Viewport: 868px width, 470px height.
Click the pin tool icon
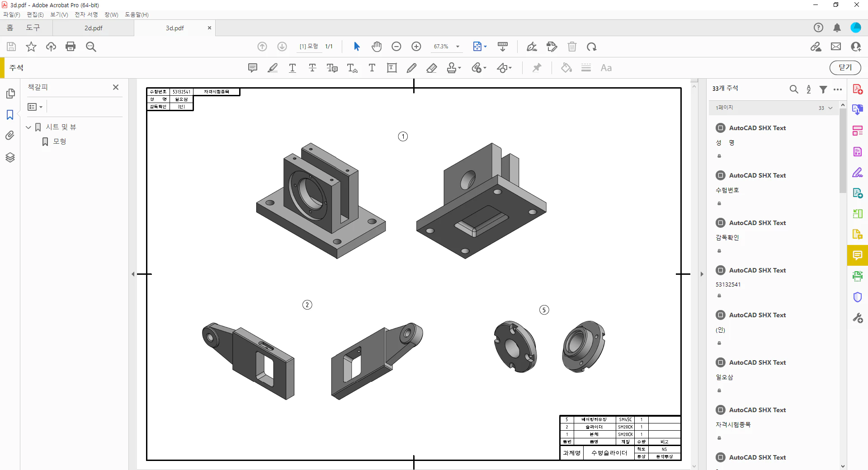coord(537,68)
